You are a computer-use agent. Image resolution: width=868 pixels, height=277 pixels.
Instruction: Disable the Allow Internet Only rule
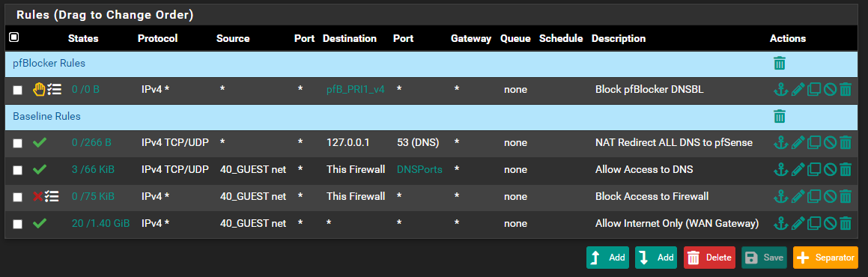tap(829, 223)
